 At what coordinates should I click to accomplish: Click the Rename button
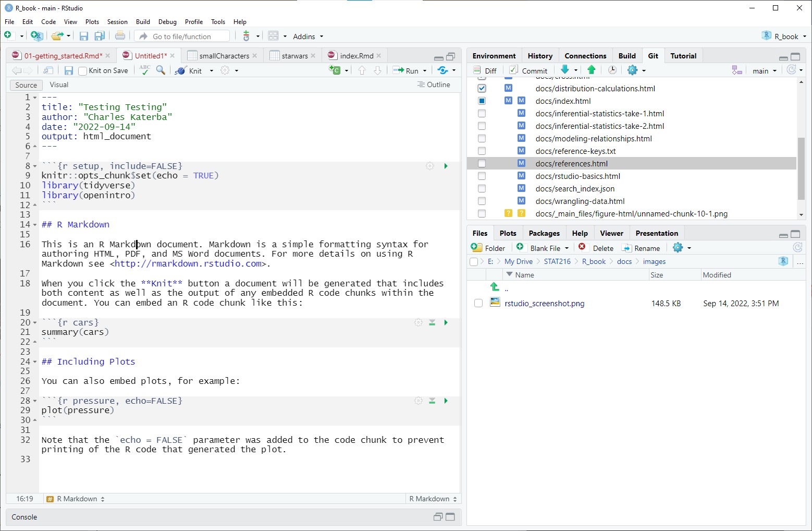coord(641,248)
